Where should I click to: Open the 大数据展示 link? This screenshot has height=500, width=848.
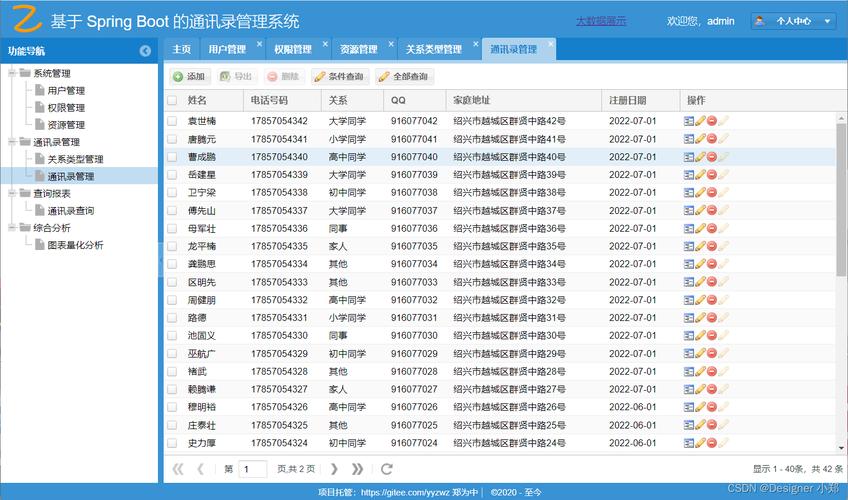(x=601, y=21)
